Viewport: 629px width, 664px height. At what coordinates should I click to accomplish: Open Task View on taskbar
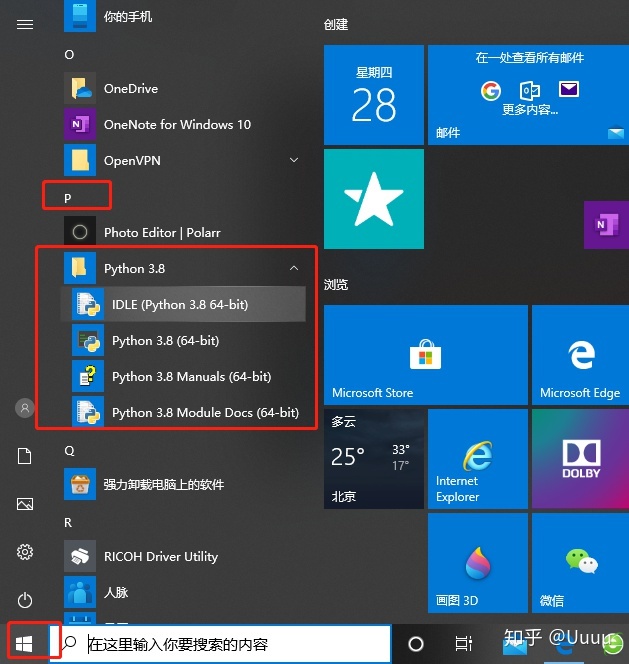pyautogui.click(x=463, y=644)
